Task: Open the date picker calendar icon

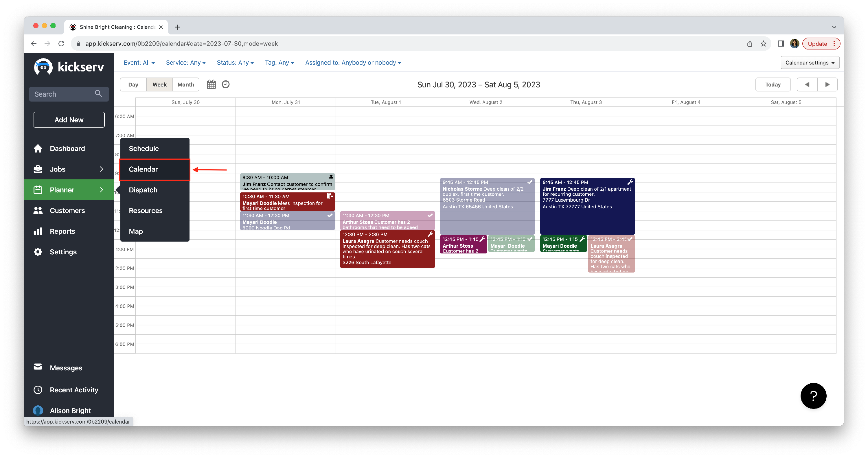Action: point(211,84)
